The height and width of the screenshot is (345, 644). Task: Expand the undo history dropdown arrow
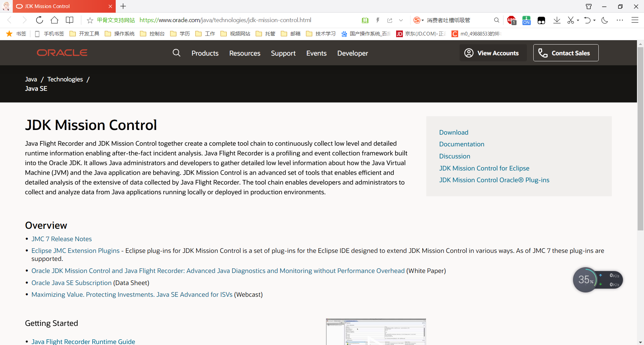click(595, 20)
